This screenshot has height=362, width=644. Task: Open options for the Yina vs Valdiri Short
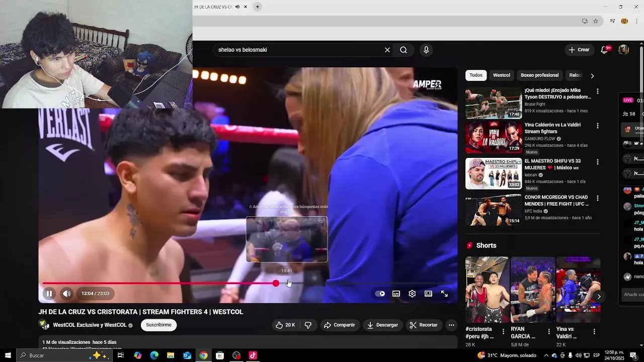[594, 332]
